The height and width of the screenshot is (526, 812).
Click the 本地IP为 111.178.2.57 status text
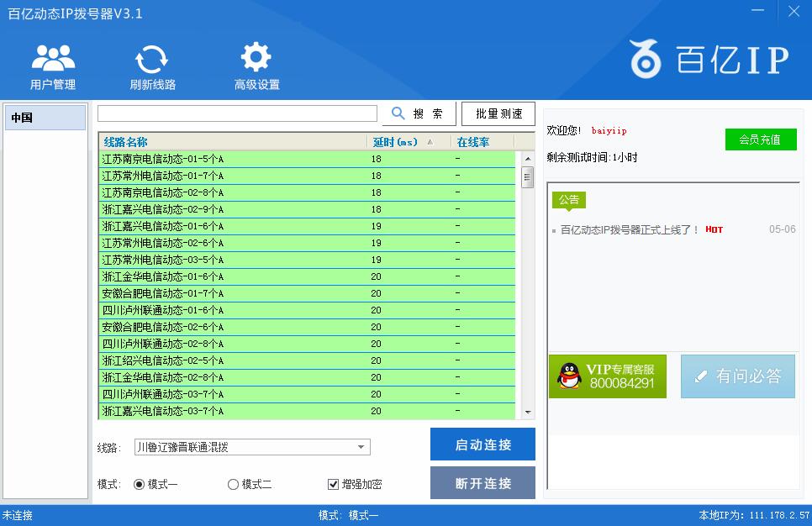(x=754, y=515)
